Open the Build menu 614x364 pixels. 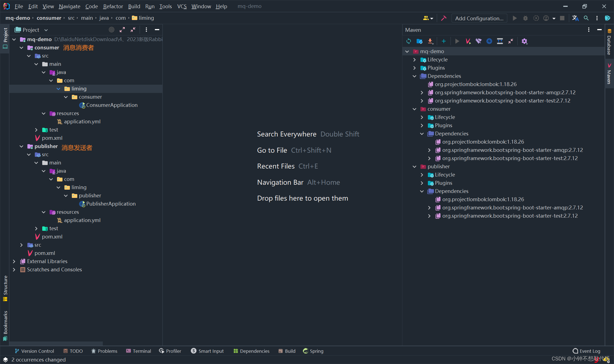[x=134, y=6]
